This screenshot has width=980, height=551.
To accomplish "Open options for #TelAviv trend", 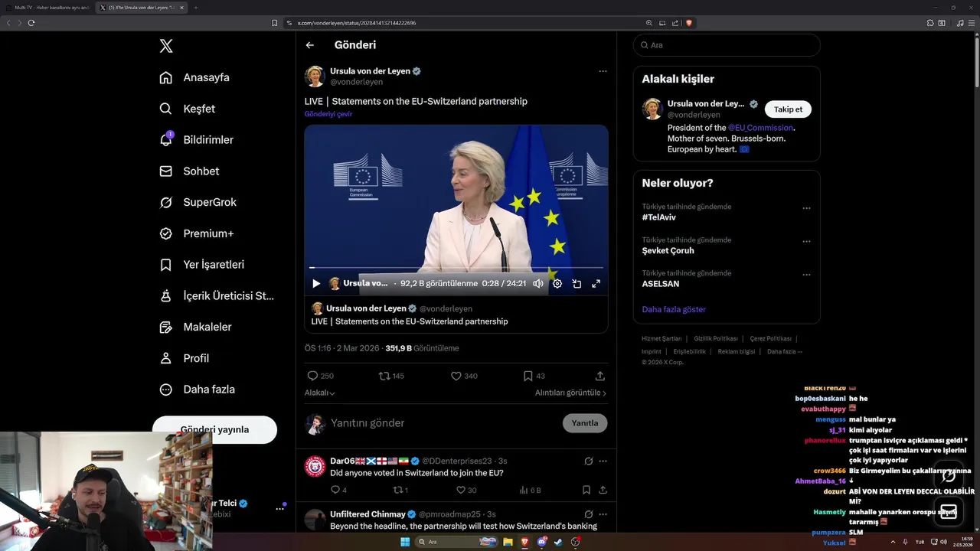I will tap(806, 208).
